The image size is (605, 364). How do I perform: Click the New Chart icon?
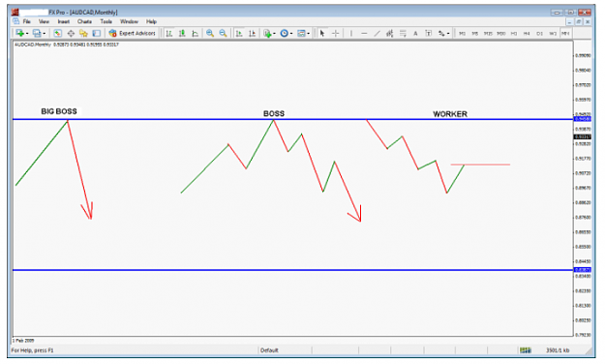coord(19,33)
